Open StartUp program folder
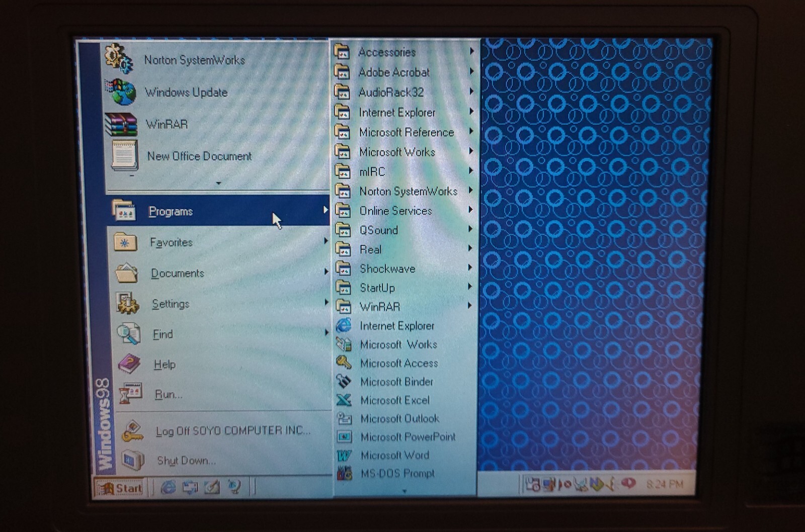Image resolution: width=805 pixels, height=532 pixels. coord(404,288)
